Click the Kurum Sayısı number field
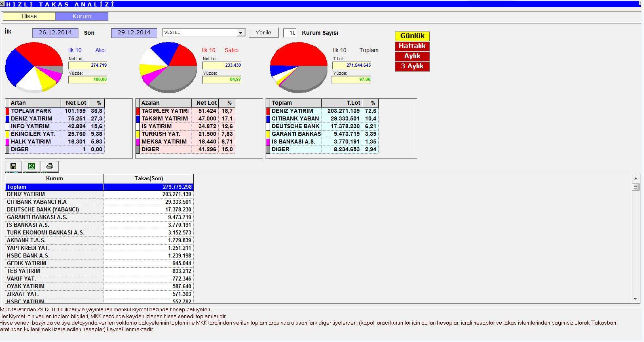This screenshot has height=342, width=644. (290, 33)
